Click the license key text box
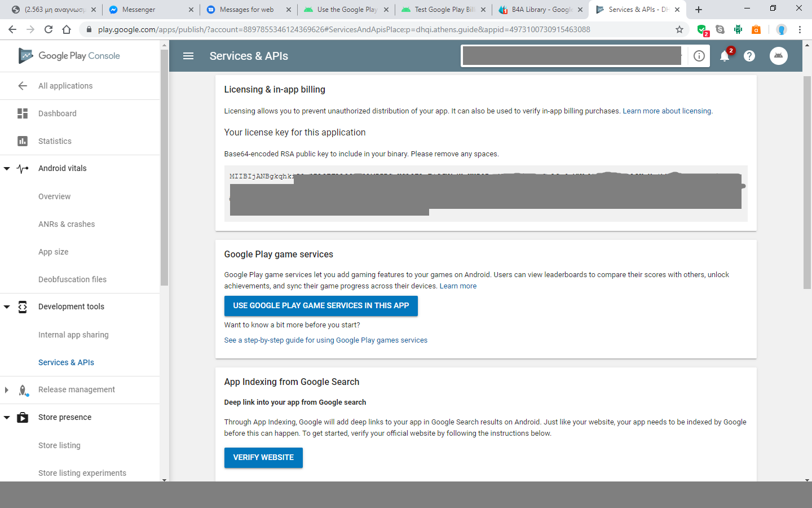The image size is (812, 508). click(x=486, y=193)
